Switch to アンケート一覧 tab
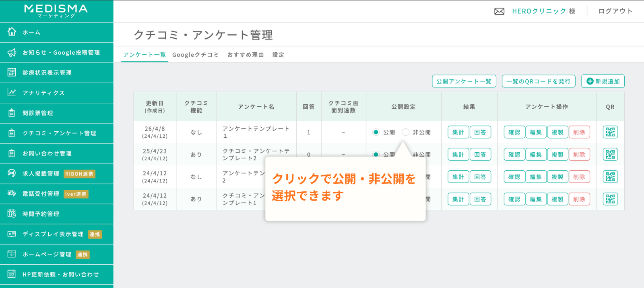644x288 pixels. tap(144, 55)
